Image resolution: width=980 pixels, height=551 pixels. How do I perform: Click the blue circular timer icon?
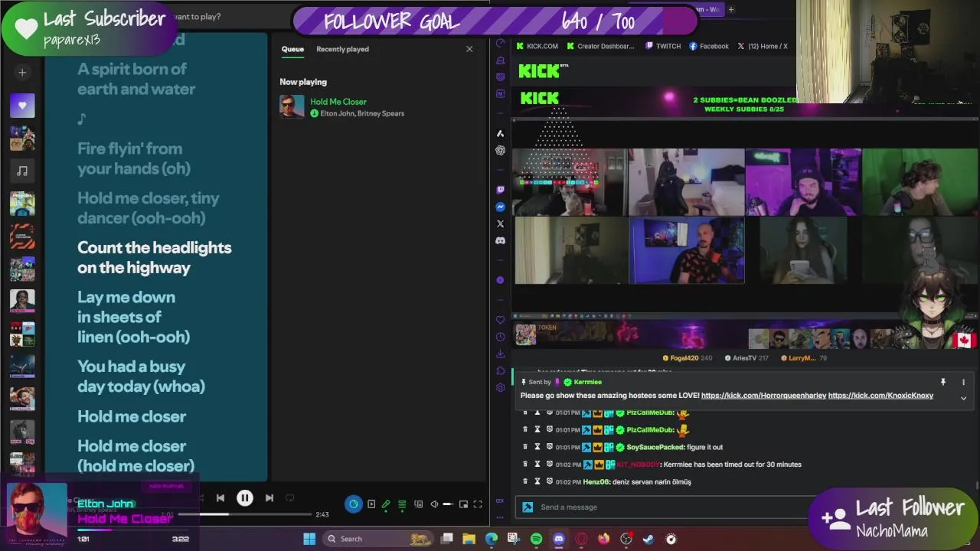pos(354,504)
